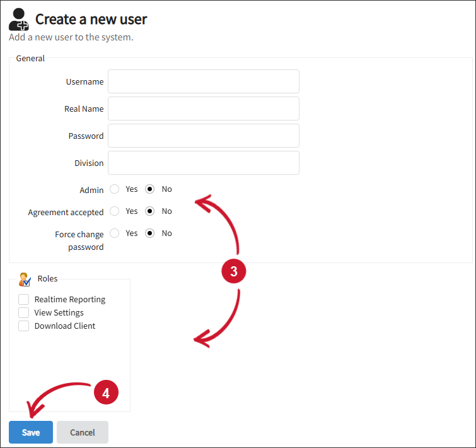This screenshot has width=476, height=448.
Task: Click the "Force change password" label
Action: pyautogui.click(x=79, y=240)
